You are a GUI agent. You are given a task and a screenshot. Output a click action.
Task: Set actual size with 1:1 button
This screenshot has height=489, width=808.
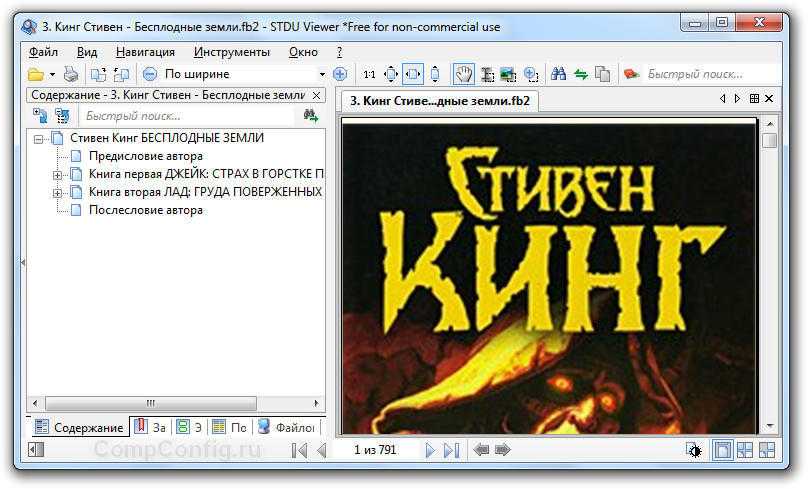click(x=369, y=75)
